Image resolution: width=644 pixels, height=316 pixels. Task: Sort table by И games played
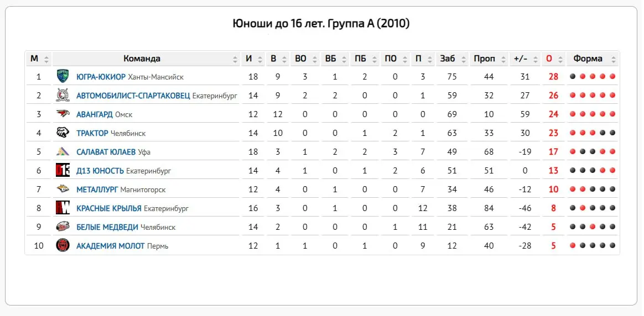(x=249, y=59)
